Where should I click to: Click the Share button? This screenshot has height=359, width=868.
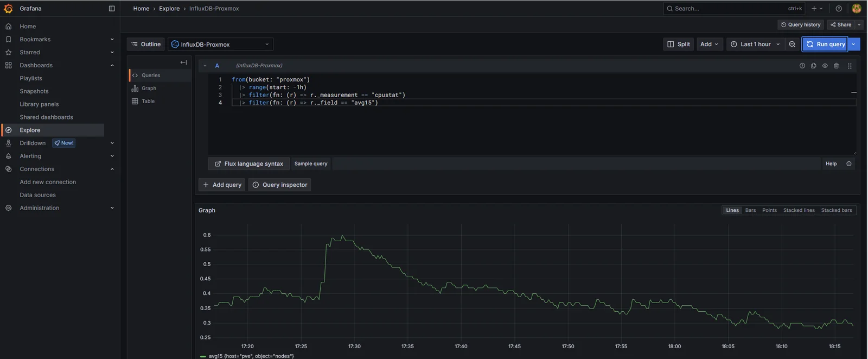[x=841, y=24]
